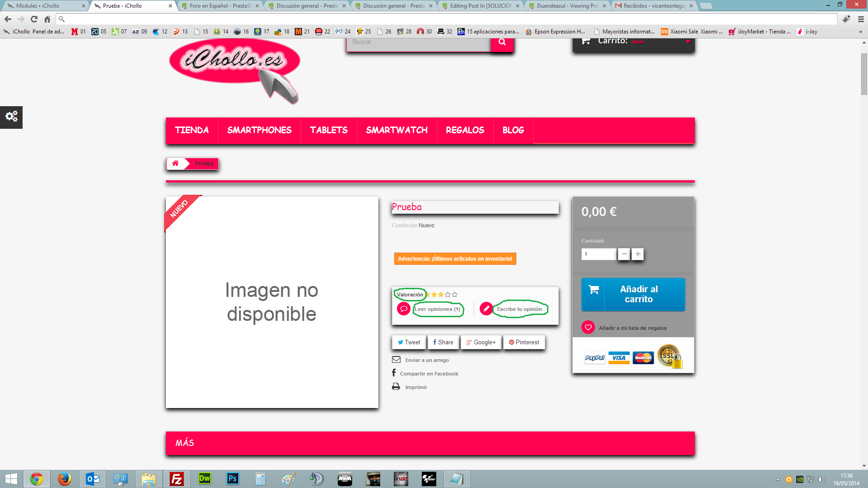Screen dimensions: 868x488
Task: Open the settings gears side panel
Action: [x=11, y=117]
